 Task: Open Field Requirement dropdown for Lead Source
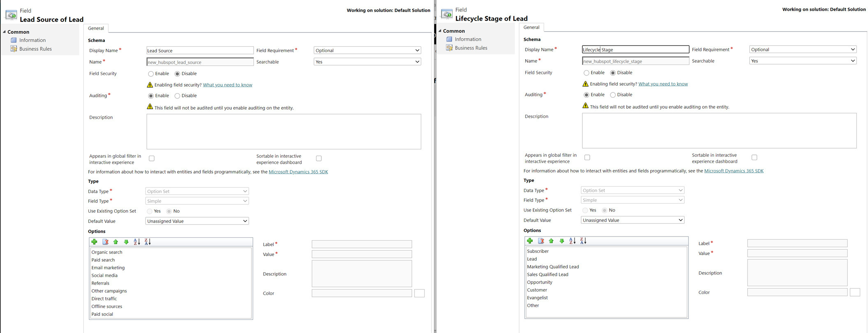click(x=367, y=51)
